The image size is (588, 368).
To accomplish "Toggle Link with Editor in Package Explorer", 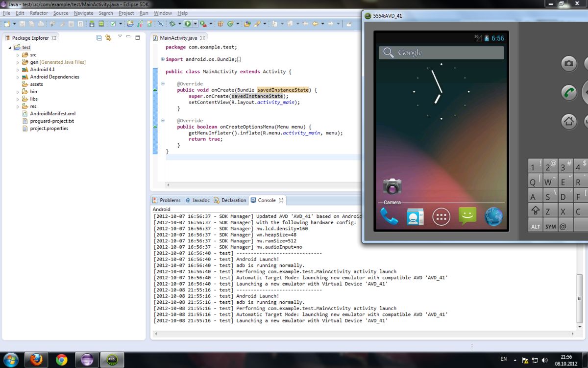I will 108,38.
